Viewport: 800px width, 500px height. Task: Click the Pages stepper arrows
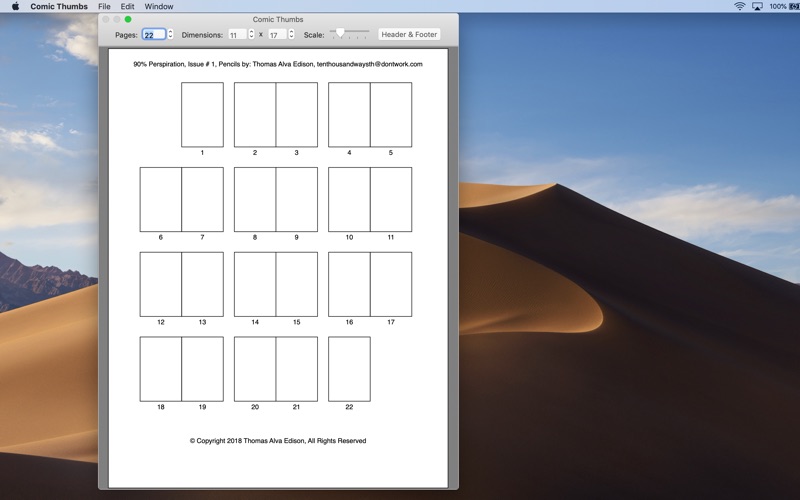pyautogui.click(x=170, y=34)
